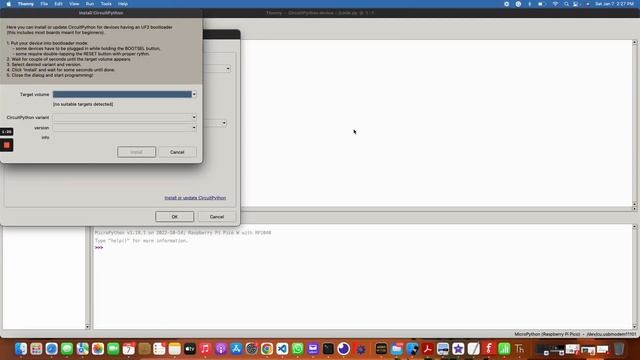The width and height of the screenshot is (640, 360).
Task: Open Trash in the Dock
Action: 619,349
